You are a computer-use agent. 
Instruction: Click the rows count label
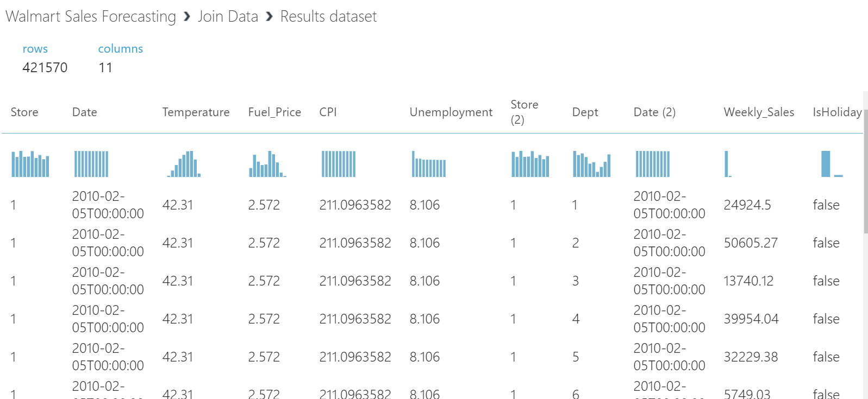35,49
